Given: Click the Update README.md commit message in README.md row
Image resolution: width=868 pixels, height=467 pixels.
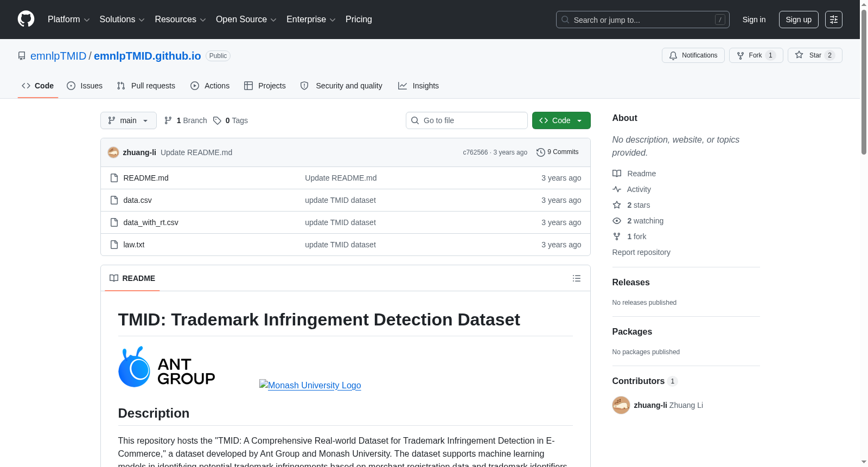Looking at the screenshot, I should tap(341, 178).
